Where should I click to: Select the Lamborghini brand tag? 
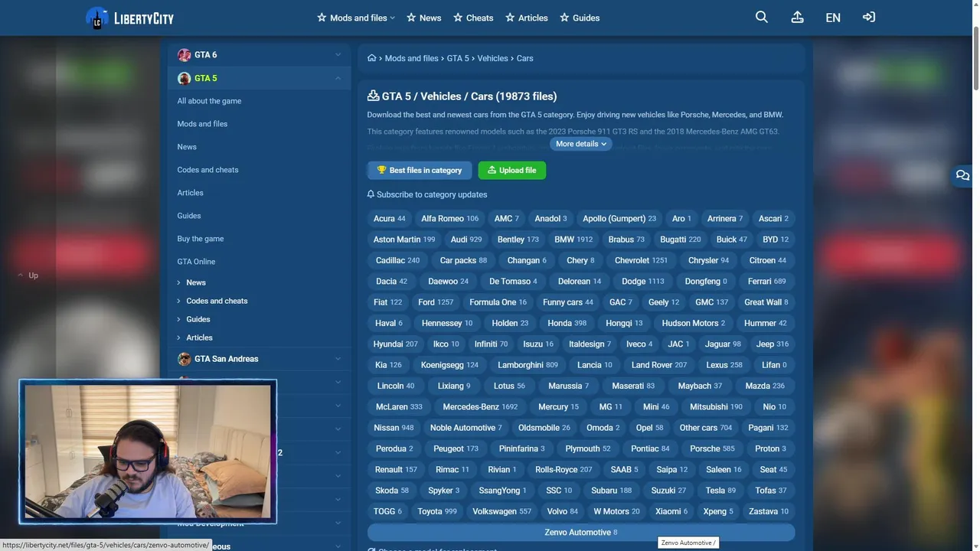pyautogui.click(x=528, y=365)
